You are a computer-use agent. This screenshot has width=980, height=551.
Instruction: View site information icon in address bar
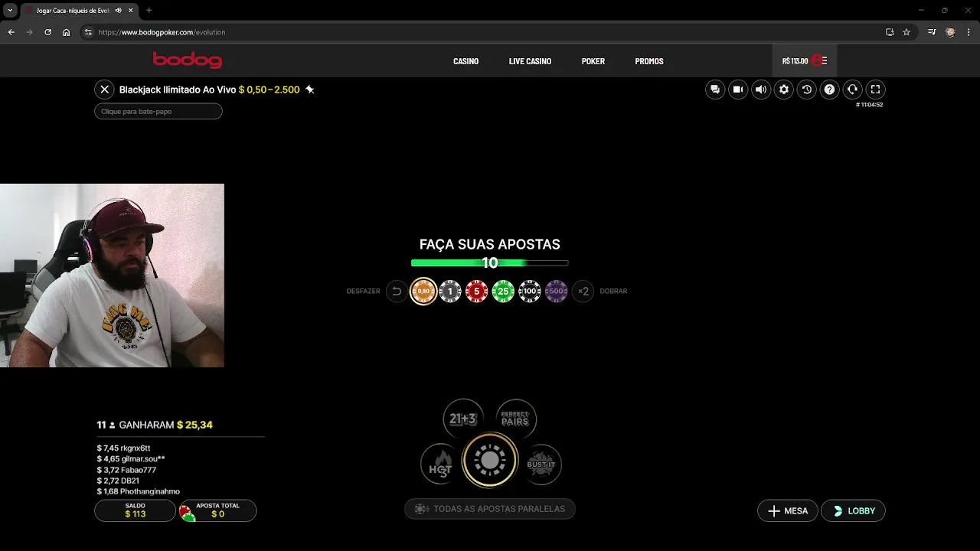tap(88, 32)
